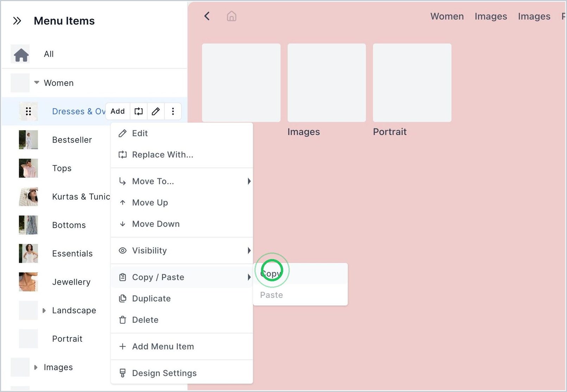Choose Duplicate from context menu
The height and width of the screenshot is (392, 567).
182,299
